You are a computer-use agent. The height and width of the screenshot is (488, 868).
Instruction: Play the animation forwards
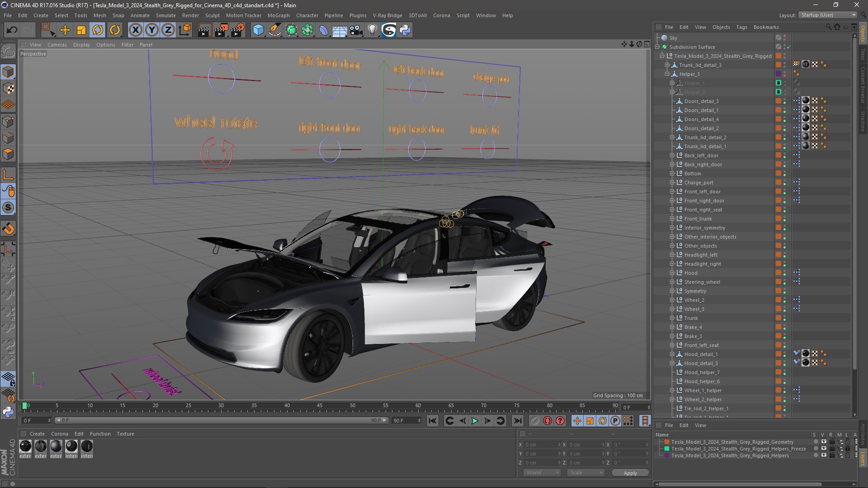(x=475, y=421)
